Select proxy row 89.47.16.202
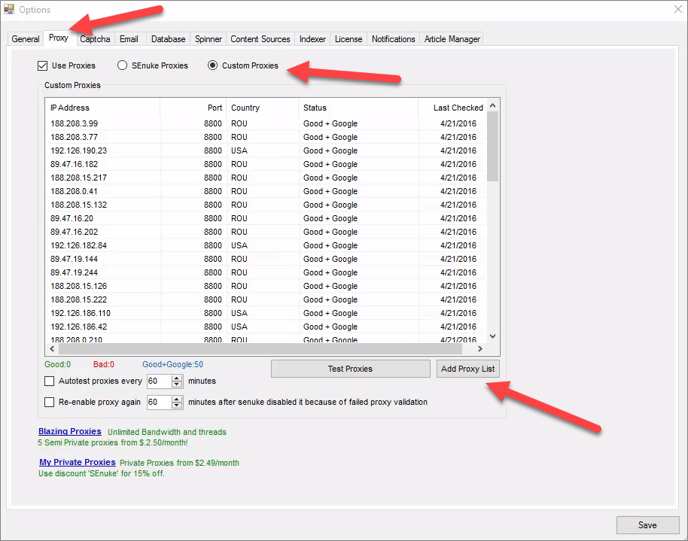The image size is (688, 541). [x=266, y=232]
